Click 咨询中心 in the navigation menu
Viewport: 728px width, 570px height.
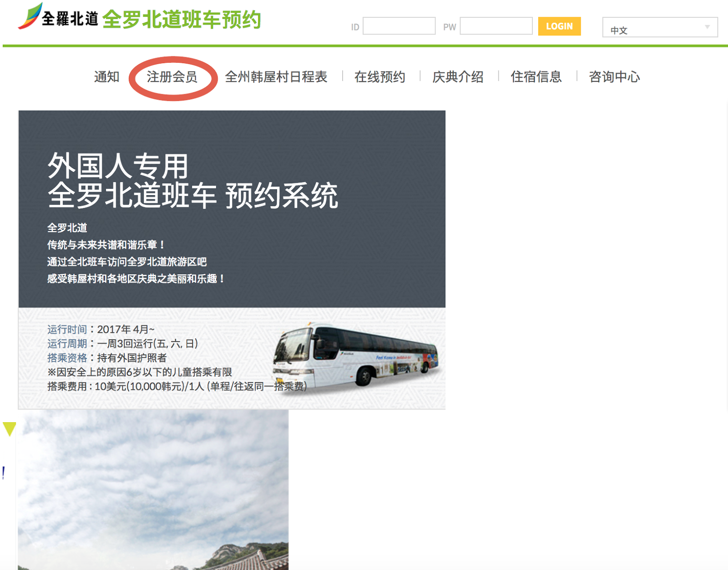(x=614, y=77)
